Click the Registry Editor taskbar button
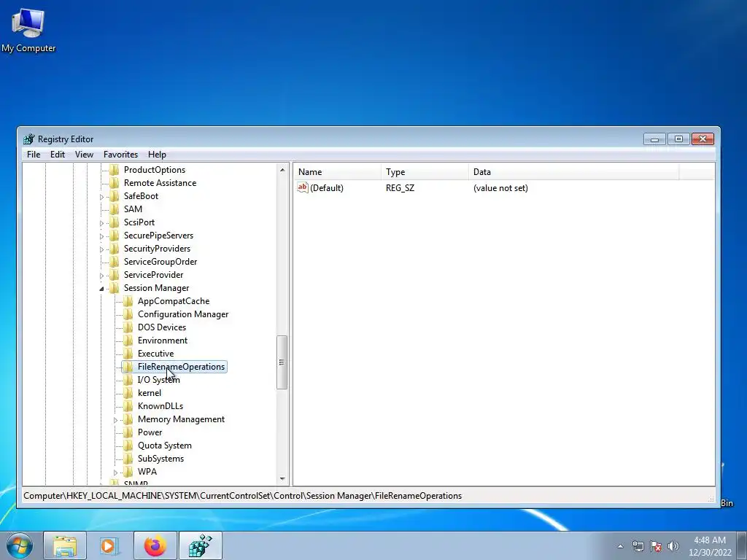The width and height of the screenshot is (747, 560). pos(200,545)
